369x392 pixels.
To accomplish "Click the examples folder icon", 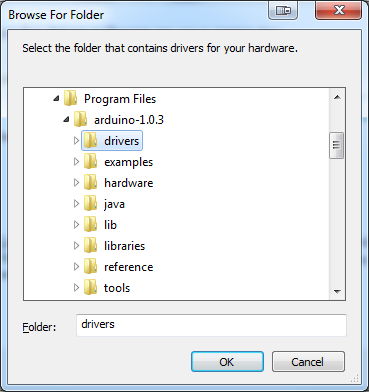I will coord(90,162).
